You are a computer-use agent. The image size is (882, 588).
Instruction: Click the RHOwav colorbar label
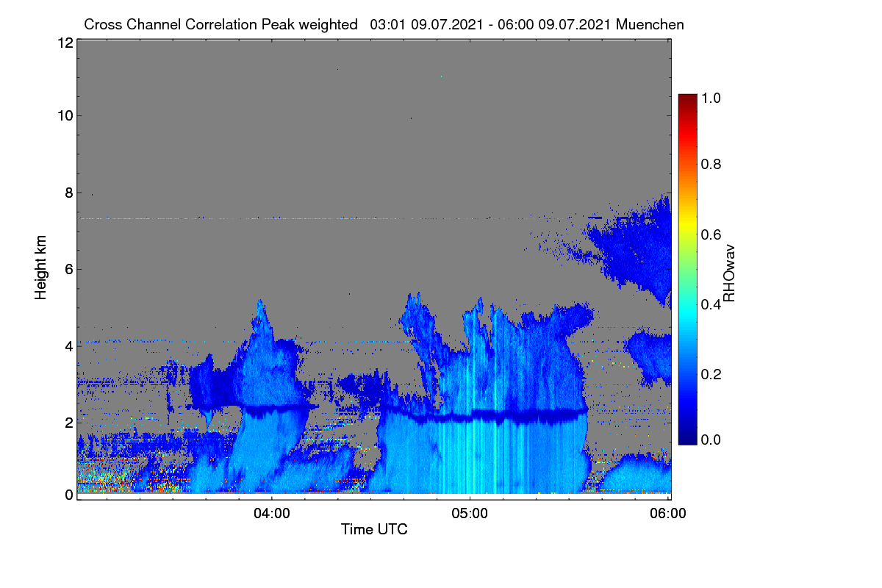(729, 273)
